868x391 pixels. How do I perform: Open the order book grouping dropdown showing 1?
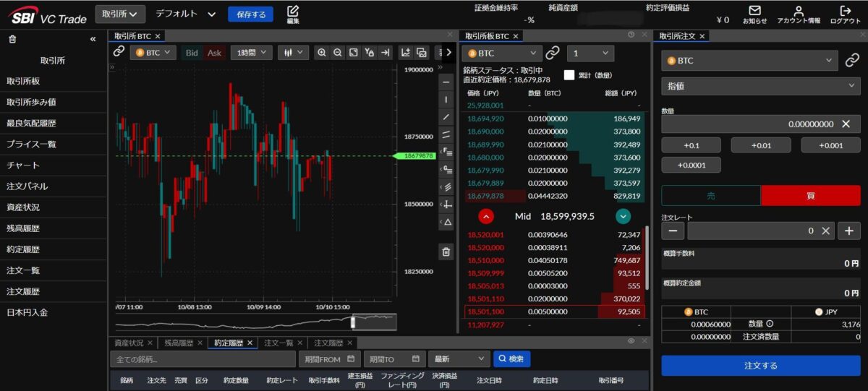(590, 53)
